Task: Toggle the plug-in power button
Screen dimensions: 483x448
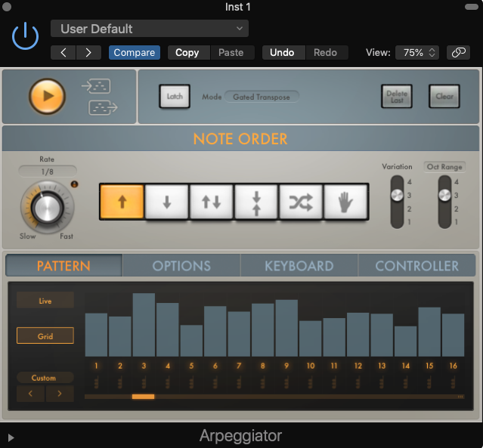Action: [25, 36]
